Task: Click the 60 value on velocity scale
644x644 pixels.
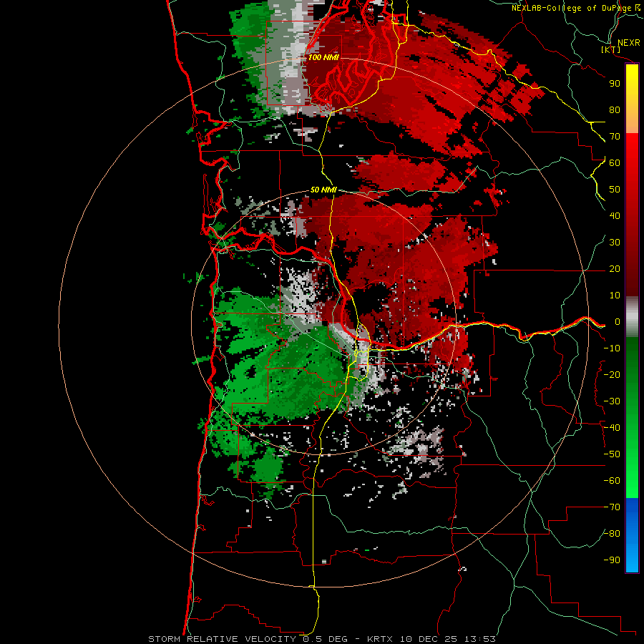Action: [615, 163]
